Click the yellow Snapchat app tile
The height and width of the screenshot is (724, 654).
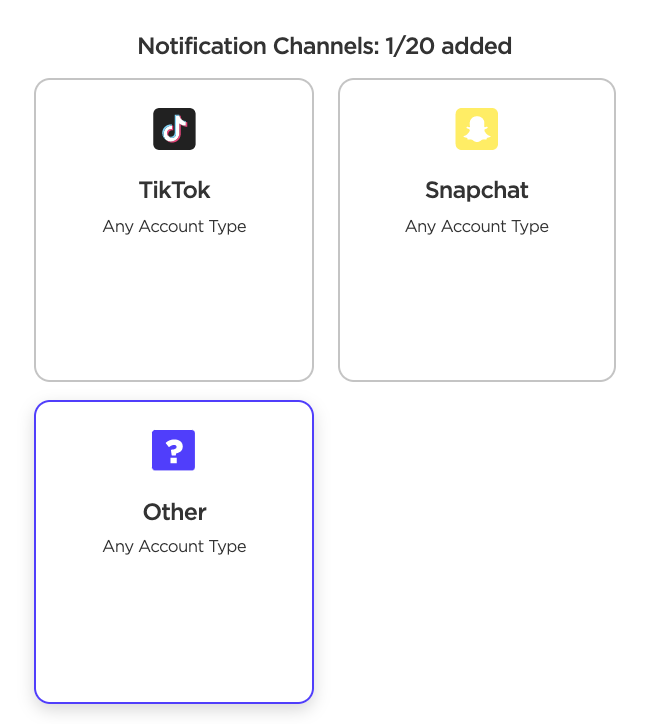click(477, 129)
